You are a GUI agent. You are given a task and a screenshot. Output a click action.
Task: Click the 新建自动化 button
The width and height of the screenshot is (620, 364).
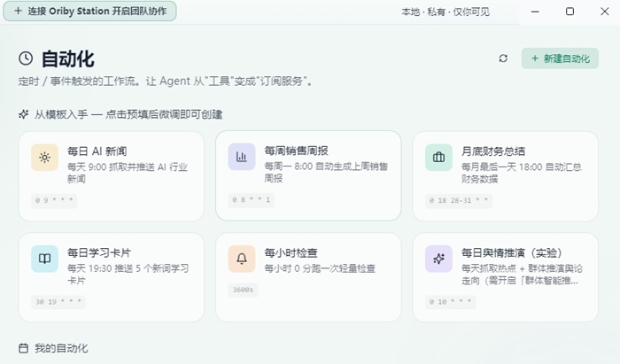[560, 58]
